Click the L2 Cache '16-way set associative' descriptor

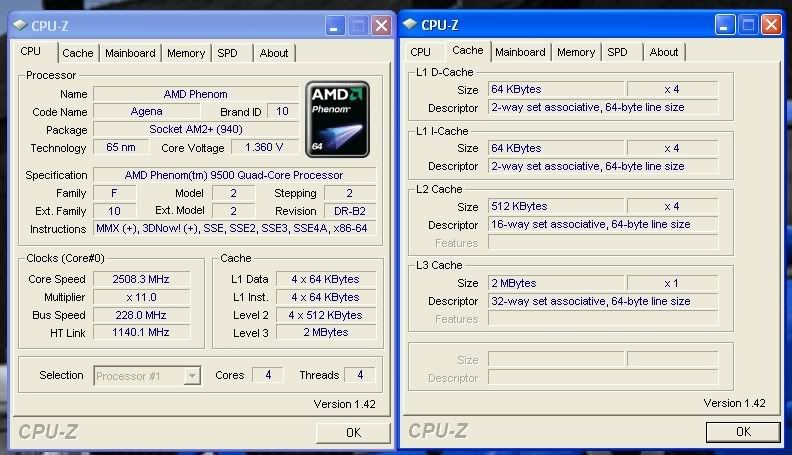click(603, 224)
